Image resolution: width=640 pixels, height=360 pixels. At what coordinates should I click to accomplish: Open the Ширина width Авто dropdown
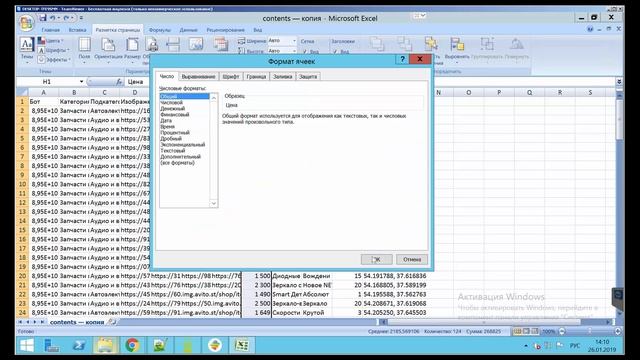click(x=294, y=41)
